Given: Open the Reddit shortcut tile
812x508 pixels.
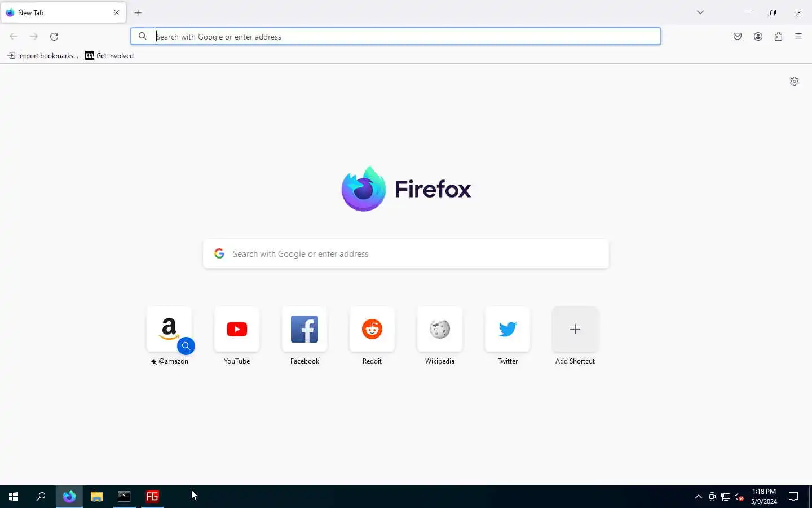Looking at the screenshot, I should tap(372, 329).
